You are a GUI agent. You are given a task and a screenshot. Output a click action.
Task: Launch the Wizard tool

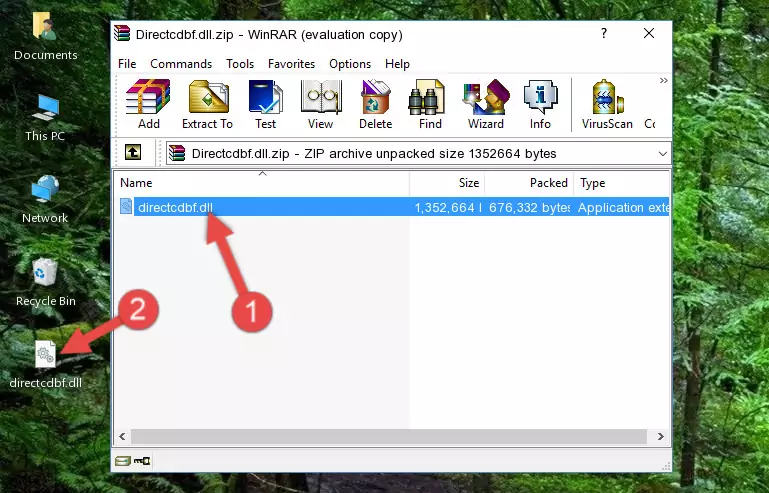(x=486, y=104)
